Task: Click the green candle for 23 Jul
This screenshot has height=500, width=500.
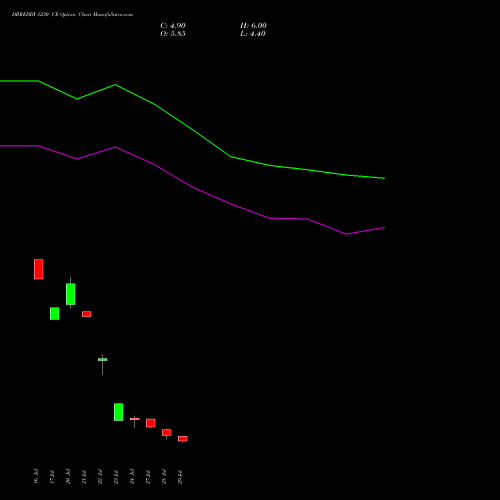Action: (119, 412)
